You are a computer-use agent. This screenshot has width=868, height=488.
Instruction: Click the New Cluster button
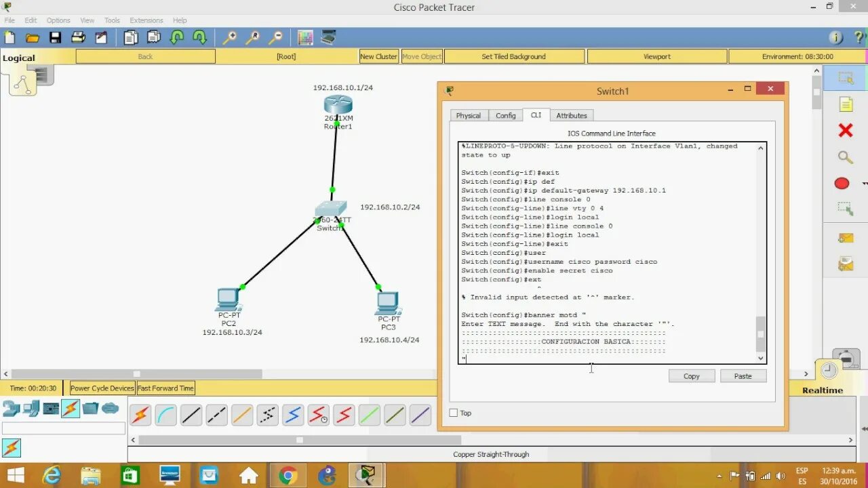tap(379, 56)
